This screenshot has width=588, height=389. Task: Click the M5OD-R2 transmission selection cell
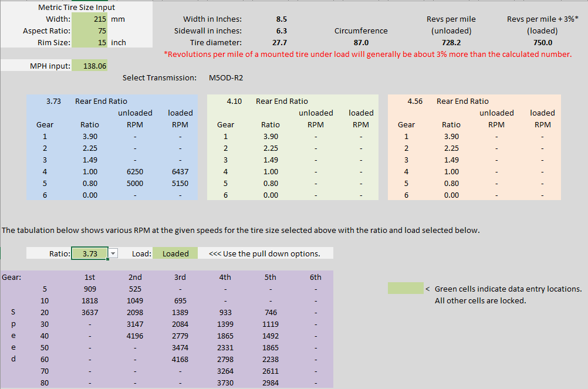(x=226, y=77)
